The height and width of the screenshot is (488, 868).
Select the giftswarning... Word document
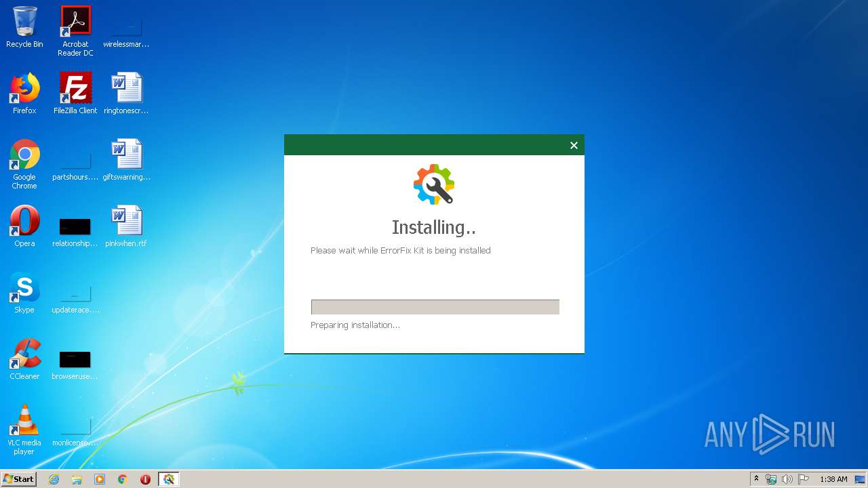point(126,160)
